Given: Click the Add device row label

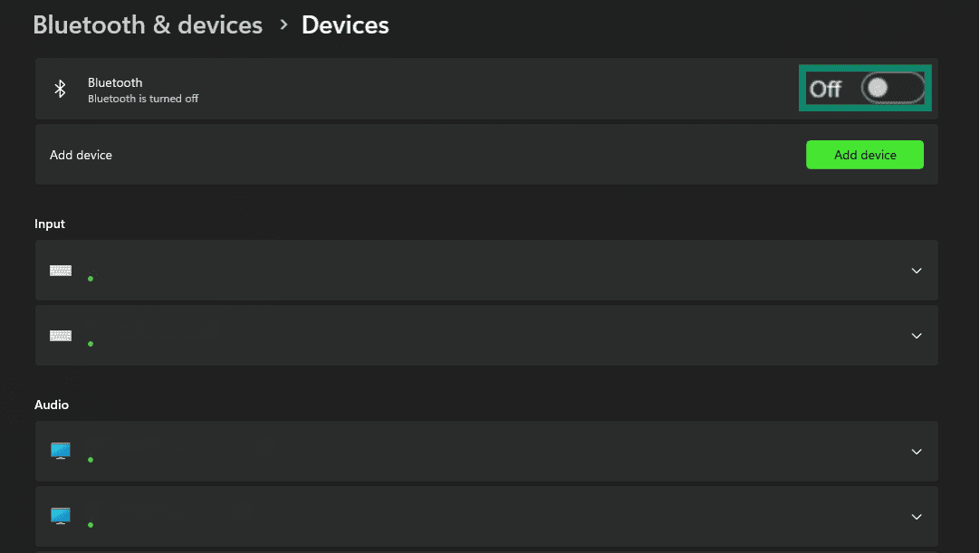Looking at the screenshot, I should point(81,155).
